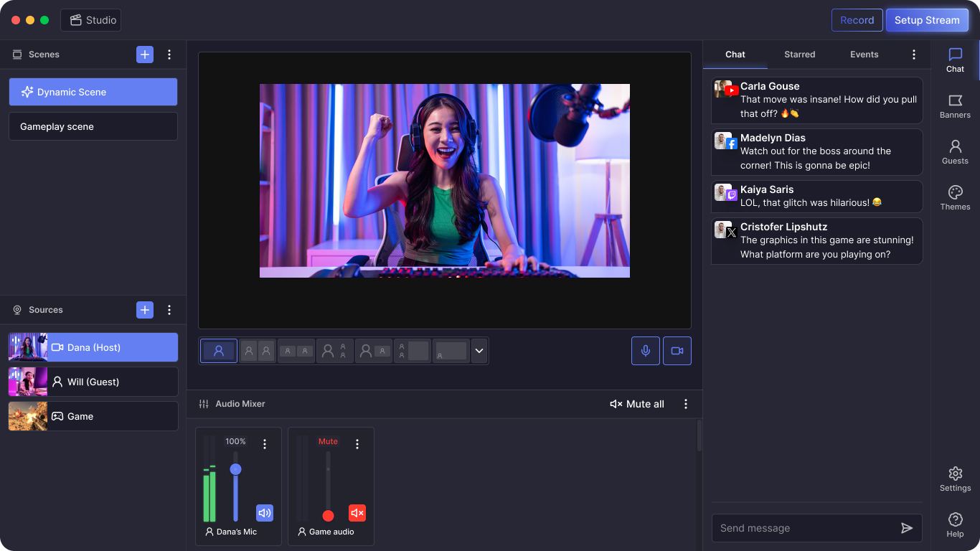Click the Setup Stream button

point(927,20)
